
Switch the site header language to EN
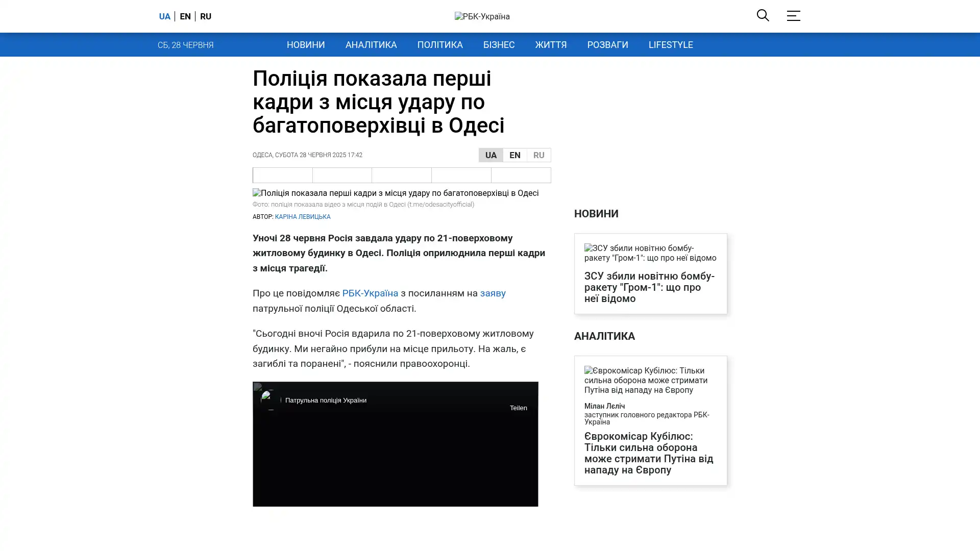(x=185, y=16)
